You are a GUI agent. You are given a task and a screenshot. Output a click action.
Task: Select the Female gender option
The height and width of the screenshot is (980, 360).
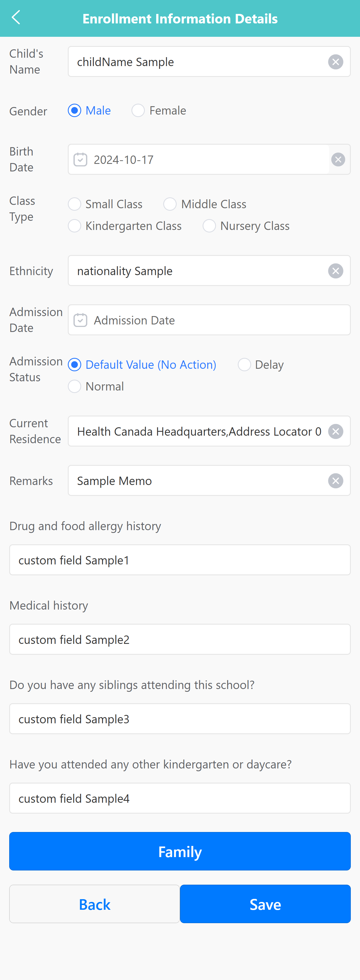tap(138, 111)
